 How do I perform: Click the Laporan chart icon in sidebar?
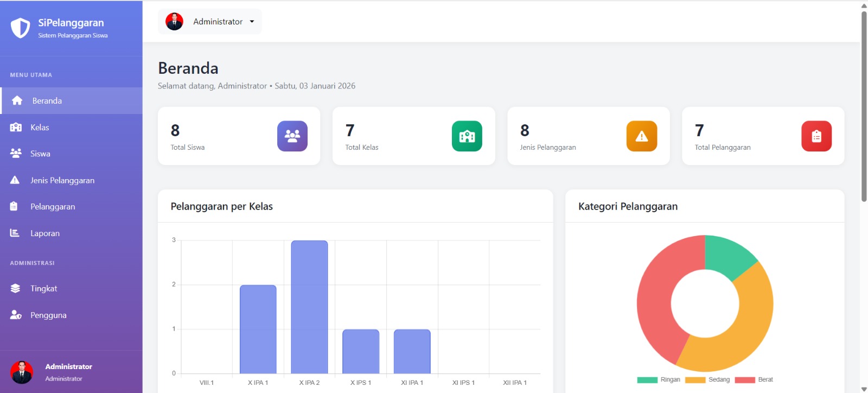click(15, 233)
